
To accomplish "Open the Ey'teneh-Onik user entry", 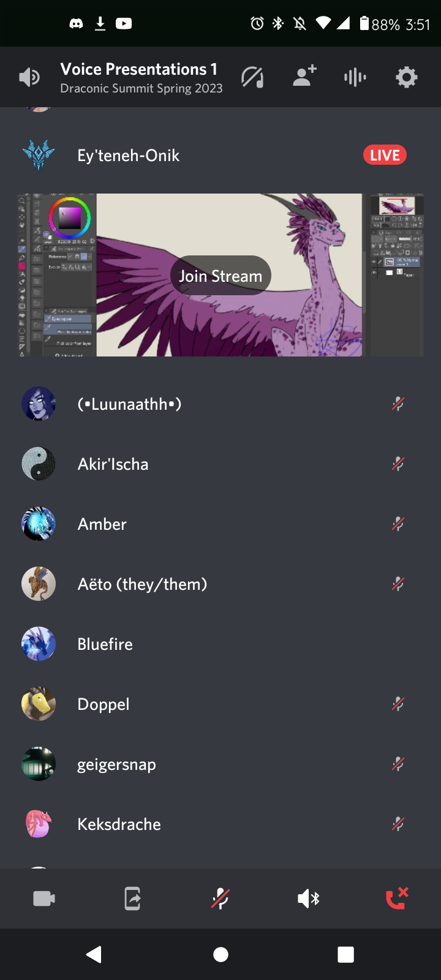I will (x=221, y=155).
